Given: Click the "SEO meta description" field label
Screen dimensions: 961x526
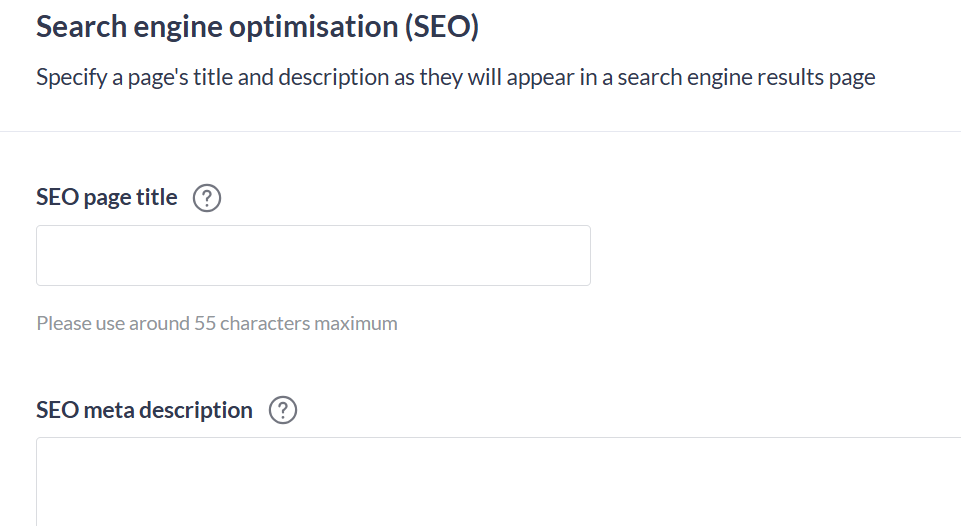Looking at the screenshot, I should click(x=144, y=410).
